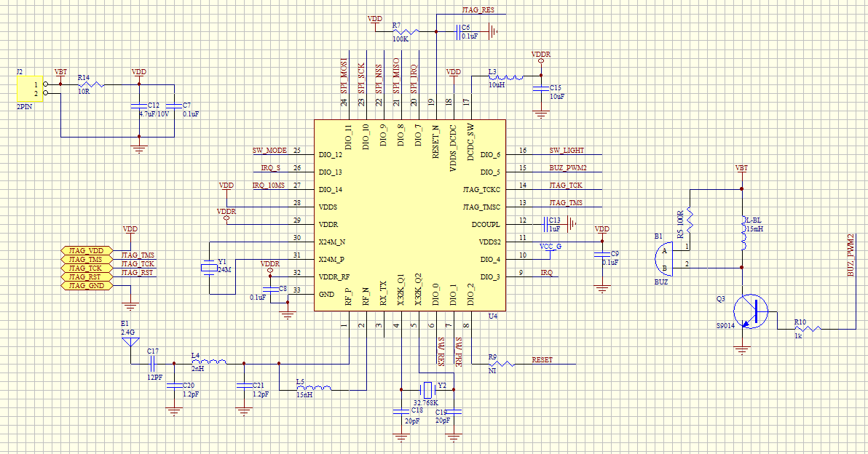Select the VCC_G net label
The width and height of the screenshot is (868, 454).
coord(550,246)
